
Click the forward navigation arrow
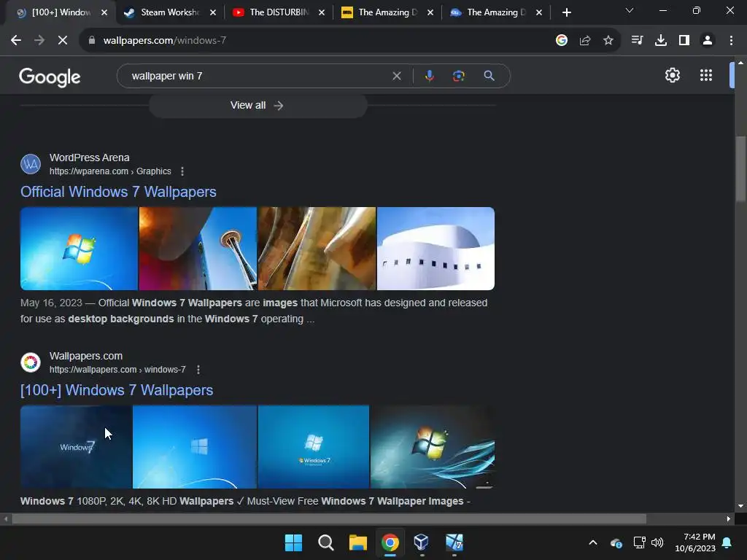pyautogui.click(x=39, y=41)
